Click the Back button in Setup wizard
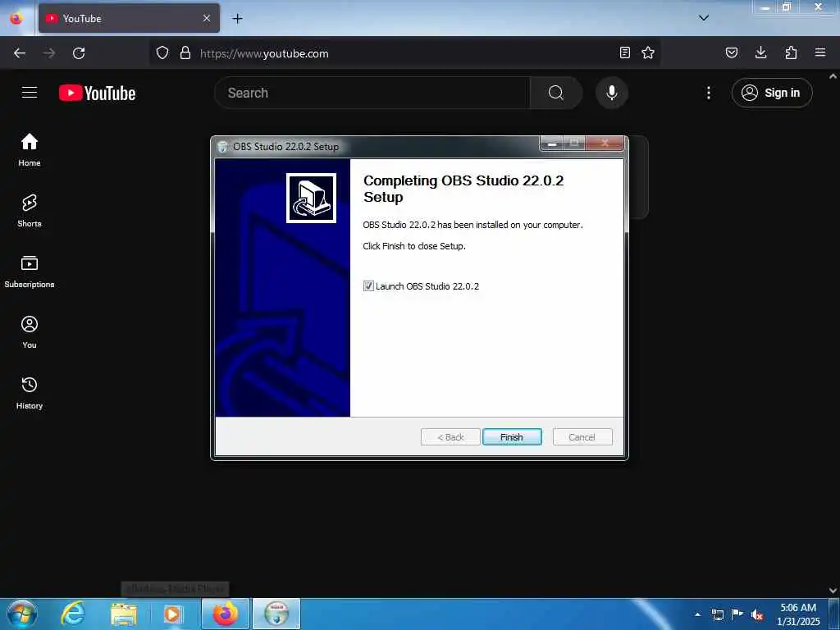 click(x=450, y=437)
